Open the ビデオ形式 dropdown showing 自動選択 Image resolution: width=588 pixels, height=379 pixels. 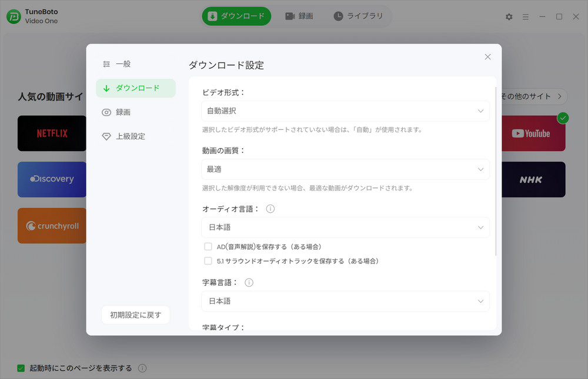coord(345,111)
